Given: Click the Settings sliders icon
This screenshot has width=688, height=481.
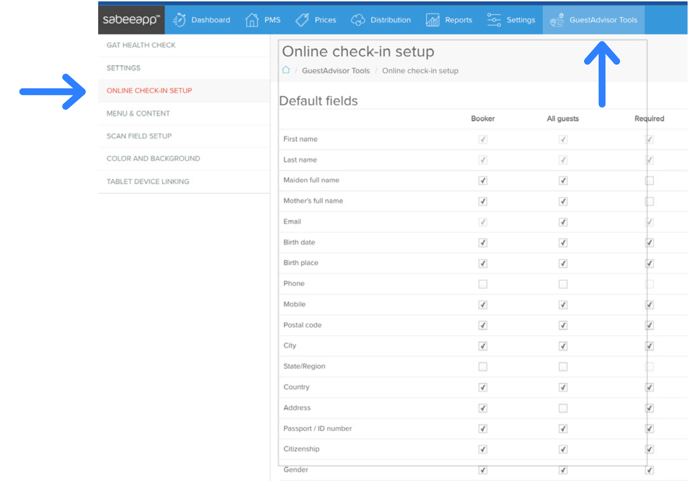Looking at the screenshot, I should point(494,20).
